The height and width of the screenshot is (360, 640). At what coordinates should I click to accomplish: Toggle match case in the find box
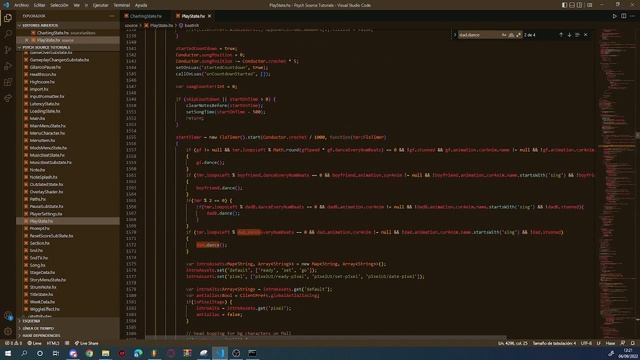[x=504, y=35]
